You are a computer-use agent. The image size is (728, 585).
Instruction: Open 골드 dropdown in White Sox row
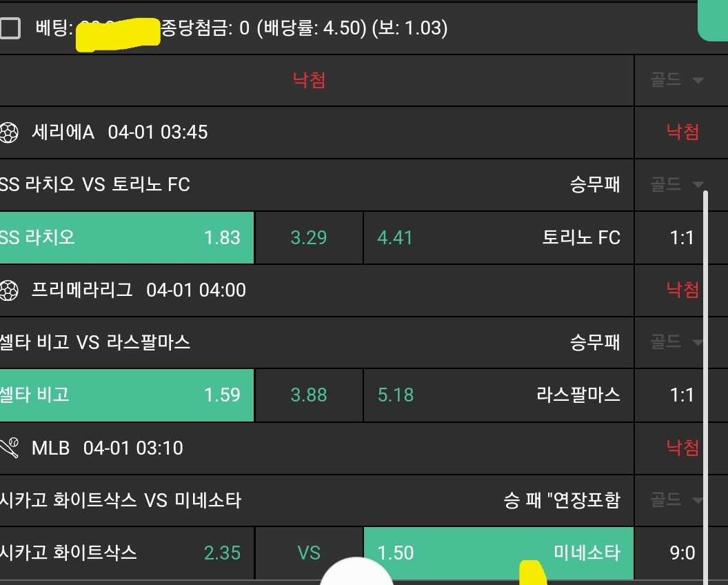[677, 499]
